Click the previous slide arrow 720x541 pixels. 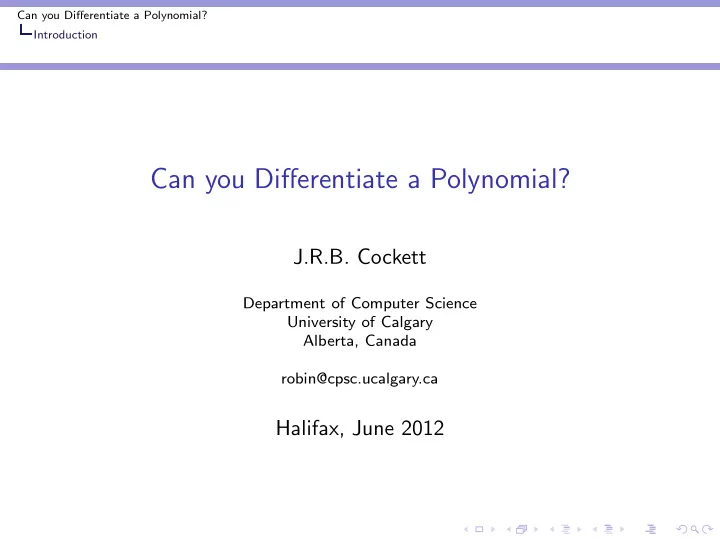466,530
